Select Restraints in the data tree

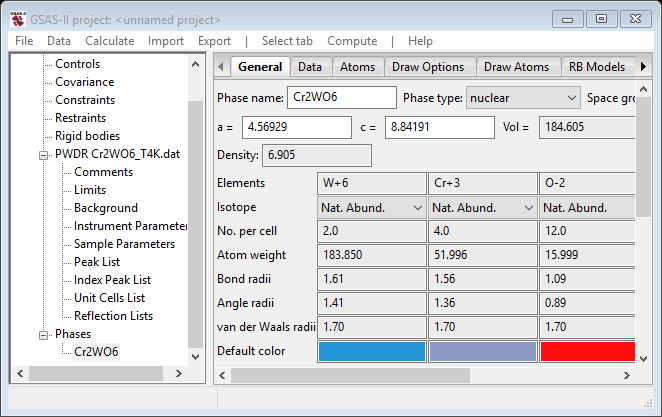[80, 118]
